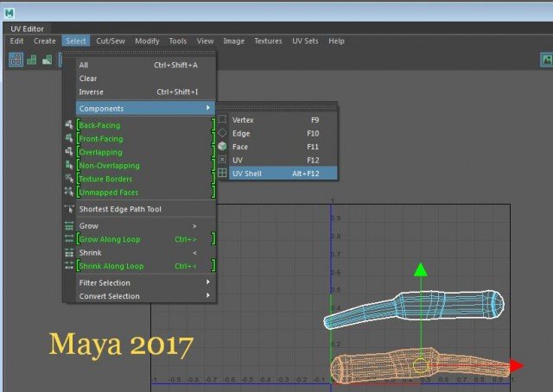This screenshot has height=392, width=553.
Task: Select Vertex component mode
Action: coord(283,120)
